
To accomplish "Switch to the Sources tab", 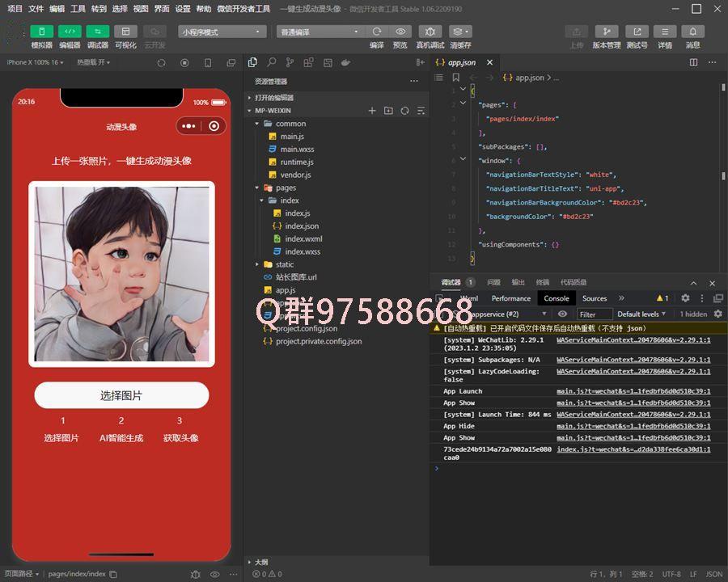I will pyautogui.click(x=595, y=298).
